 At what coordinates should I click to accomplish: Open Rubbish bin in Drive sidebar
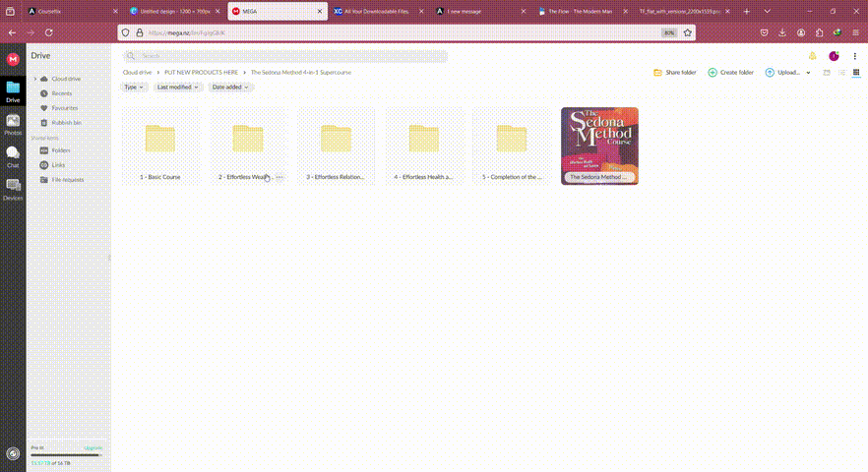66,122
